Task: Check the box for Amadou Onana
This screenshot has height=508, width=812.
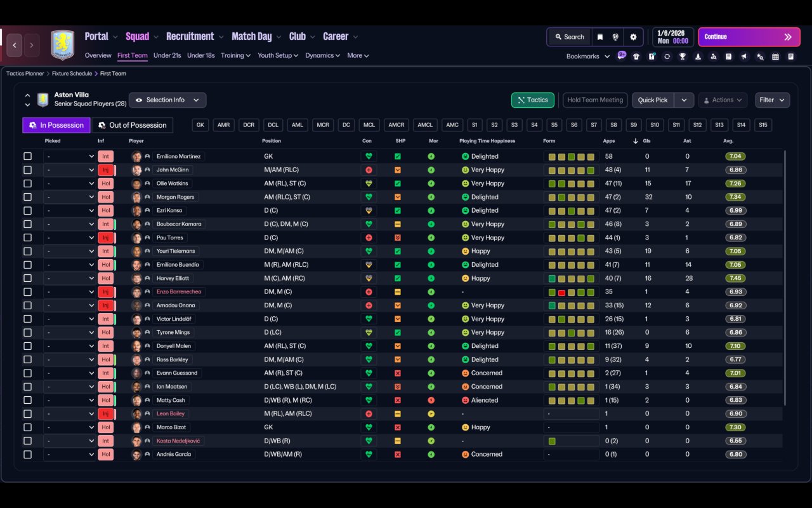Action: 27,305
